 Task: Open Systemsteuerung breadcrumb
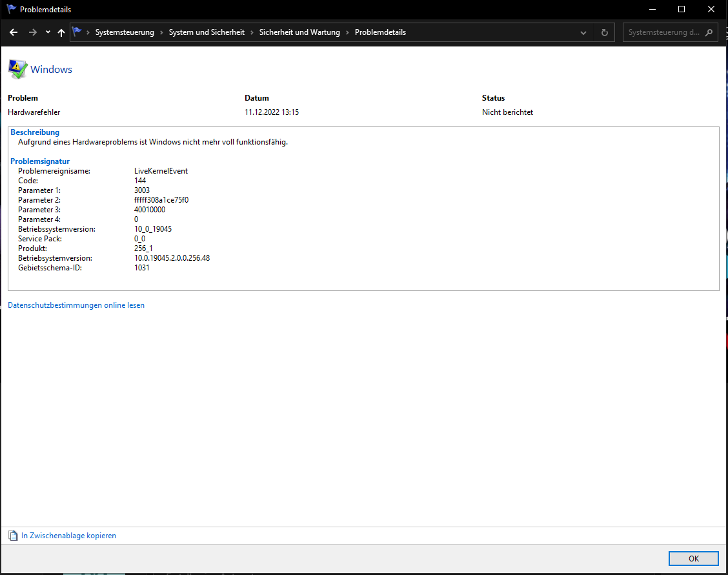coord(125,32)
